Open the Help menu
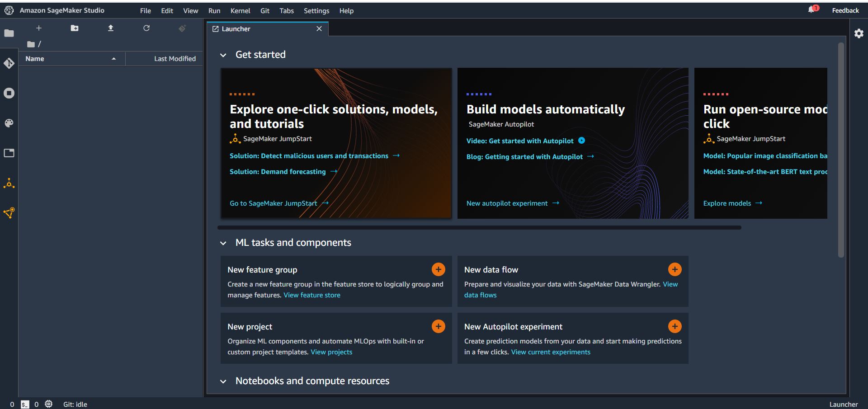 point(346,10)
